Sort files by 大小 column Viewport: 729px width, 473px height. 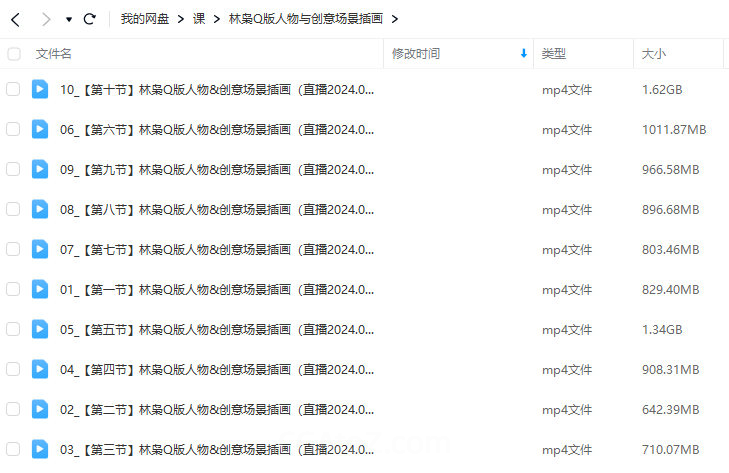click(x=654, y=54)
